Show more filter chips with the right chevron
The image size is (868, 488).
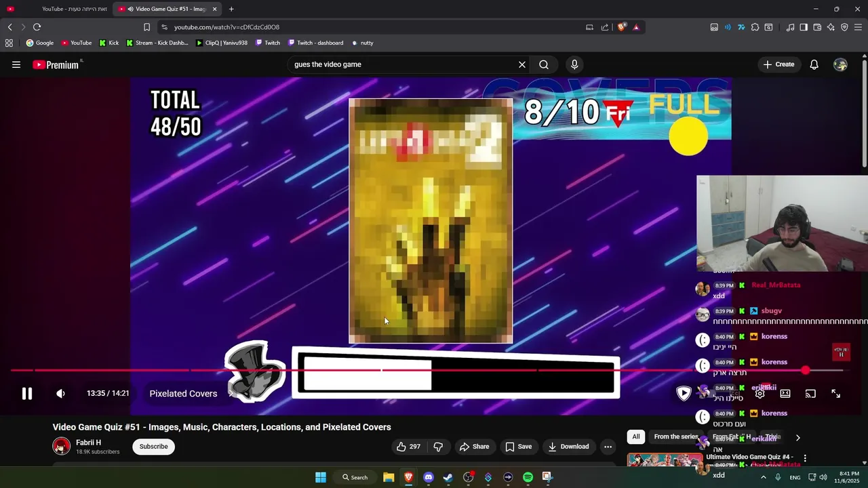(797, 438)
